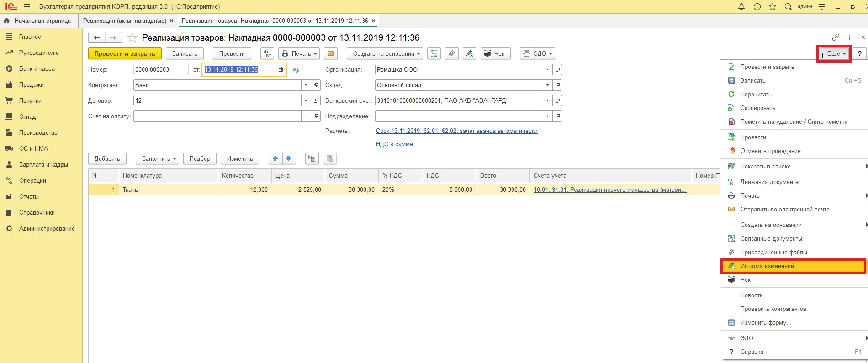The height and width of the screenshot is (363, 868).
Task: Open attached files paperclip icon
Action: (451, 53)
